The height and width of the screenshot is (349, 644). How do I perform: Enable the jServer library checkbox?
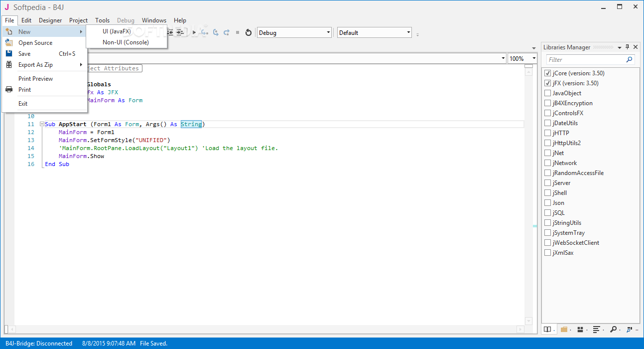pos(548,183)
